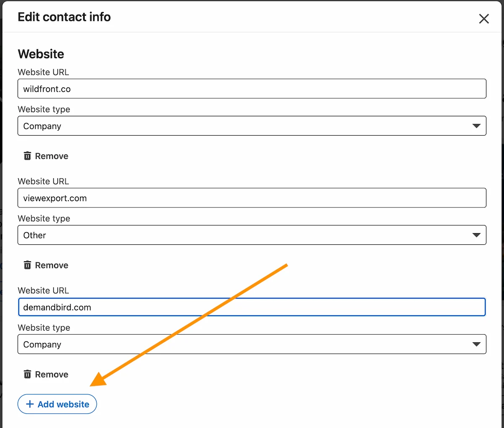Click the Website section heading
The width and height of the screenshot is (504, 428).
[x=41, y=54]
